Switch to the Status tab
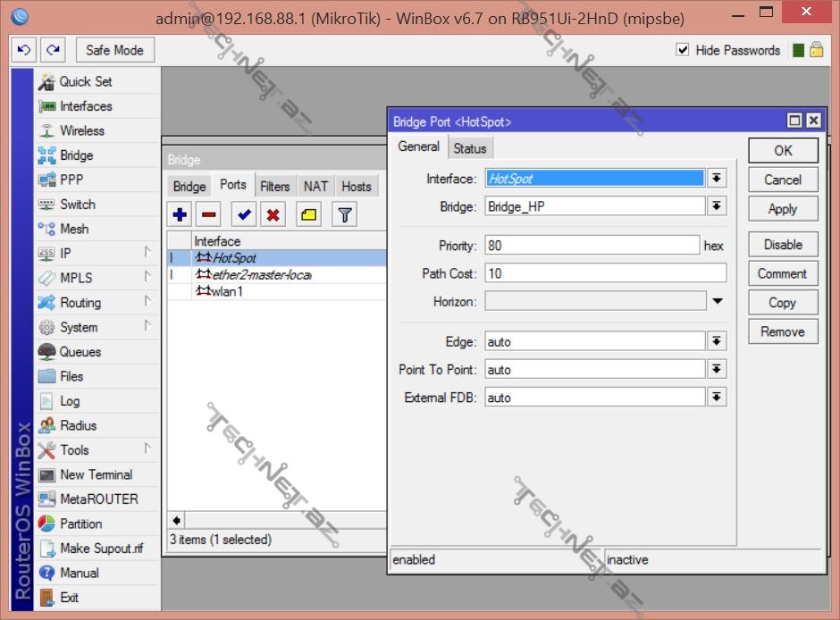Screen dimensions: 840x620 coord(469,148)
